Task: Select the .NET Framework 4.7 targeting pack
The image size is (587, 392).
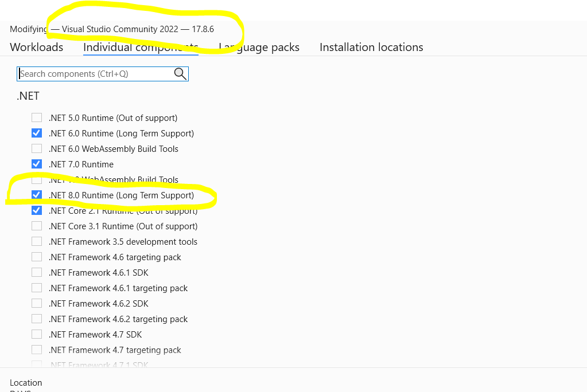Action: [37, 350]
